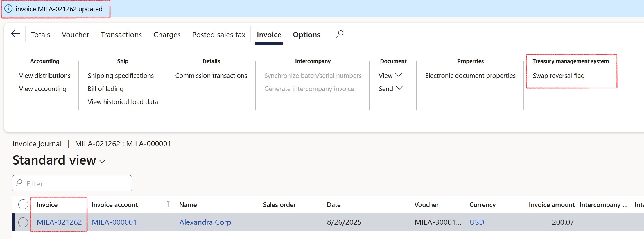This screenshot has height=239, width=644.
Task: Open the Posted sales tax tab
Action: [218, 35]
